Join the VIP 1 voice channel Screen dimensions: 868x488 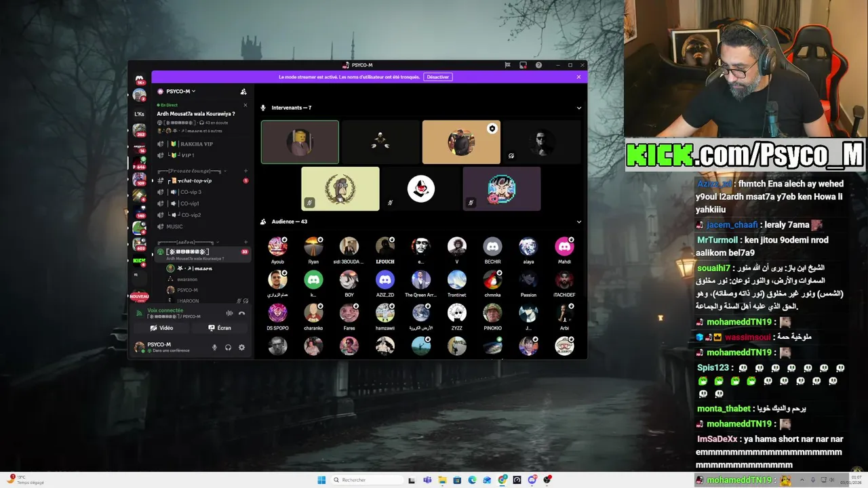click(202, 155)
